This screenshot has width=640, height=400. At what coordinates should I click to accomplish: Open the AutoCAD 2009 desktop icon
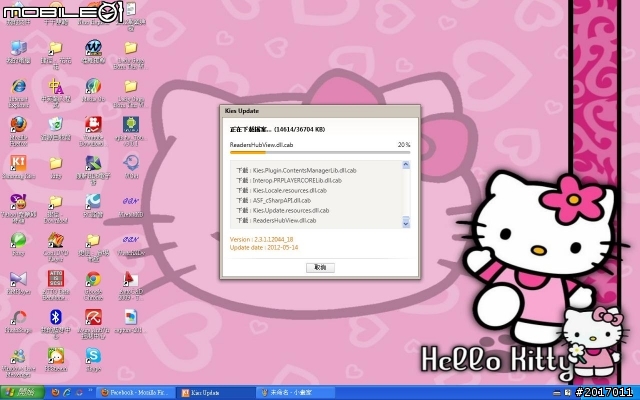click(131, 285)
